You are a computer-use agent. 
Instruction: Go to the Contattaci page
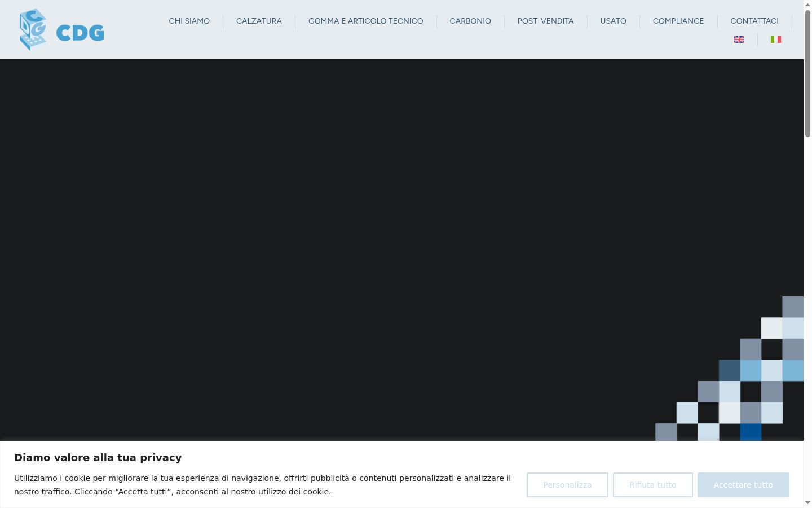[x=754, y=21]
